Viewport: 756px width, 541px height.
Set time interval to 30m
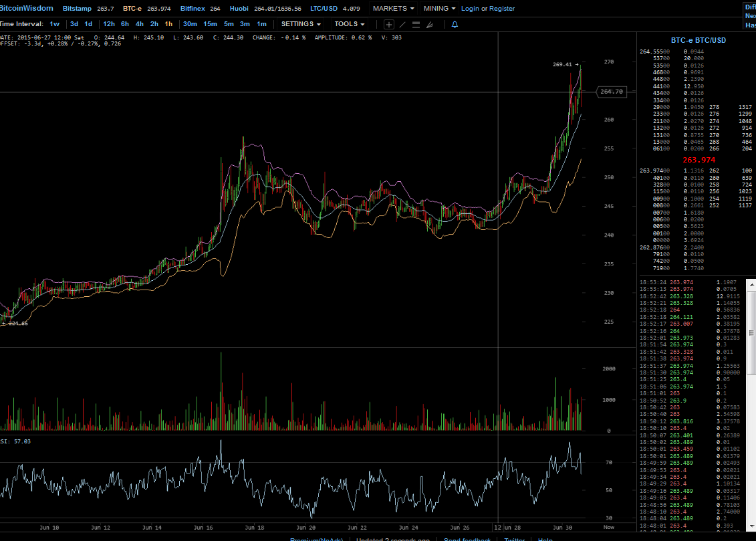190,23
